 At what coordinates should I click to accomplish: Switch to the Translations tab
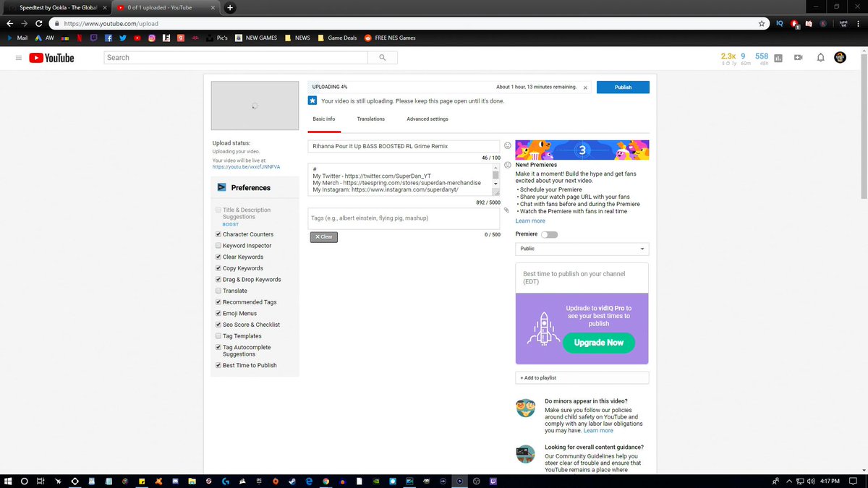[x=371, y=119]
